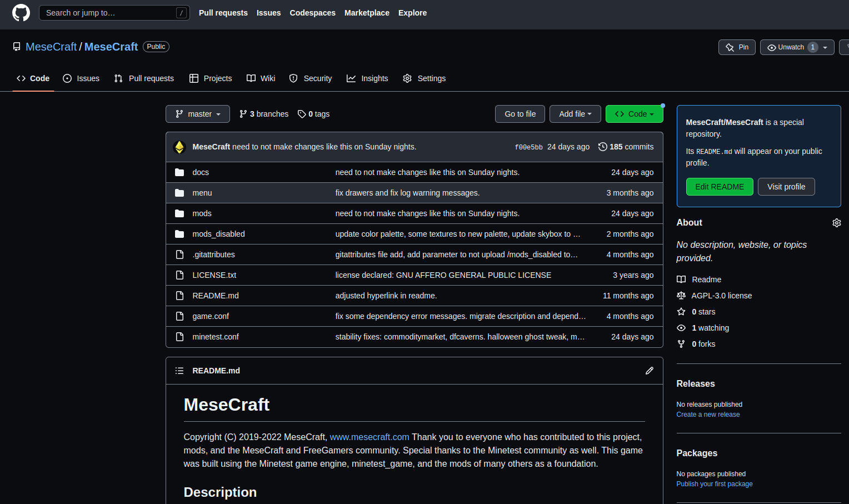Open the Wiki tab
Screen dimensions: 849x504
[261, 78]
